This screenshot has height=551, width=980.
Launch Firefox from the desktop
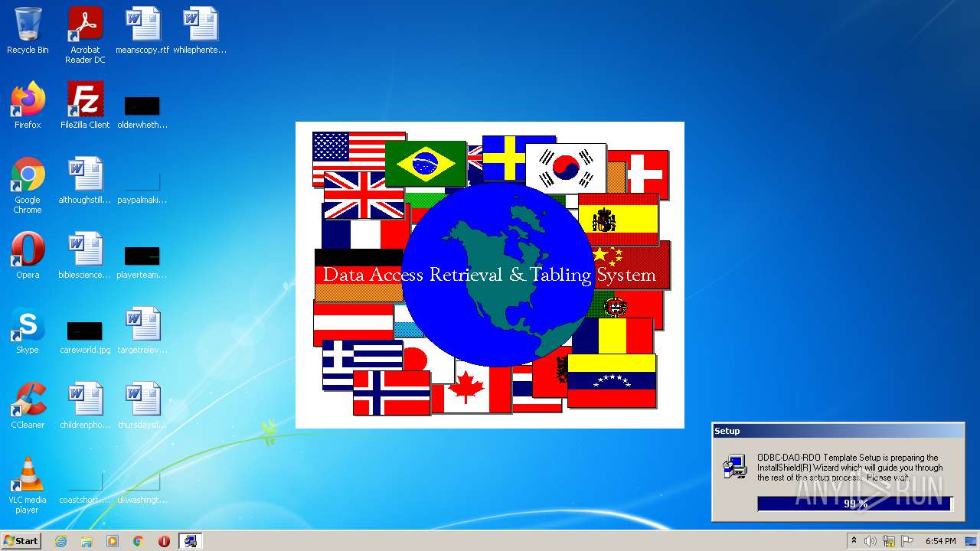[28, 106]
